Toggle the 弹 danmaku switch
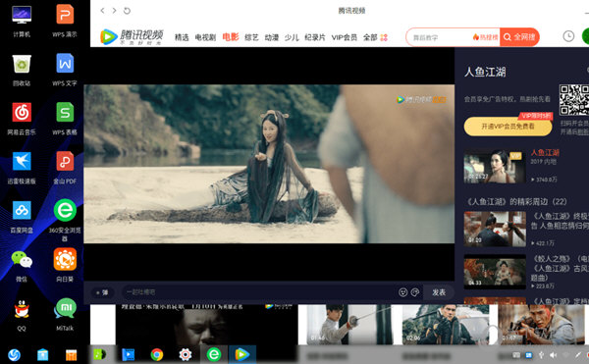The height and width of the screenshot is (364, 589). [102, 292]
